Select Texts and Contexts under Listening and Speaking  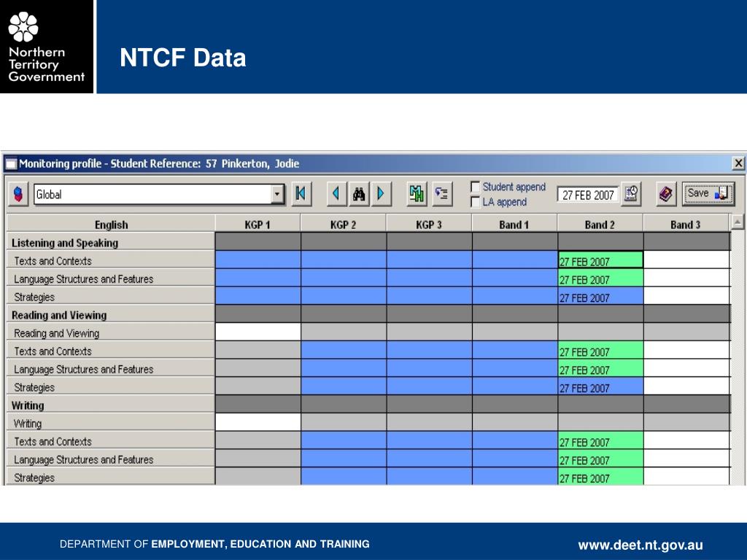pos(111,260)
